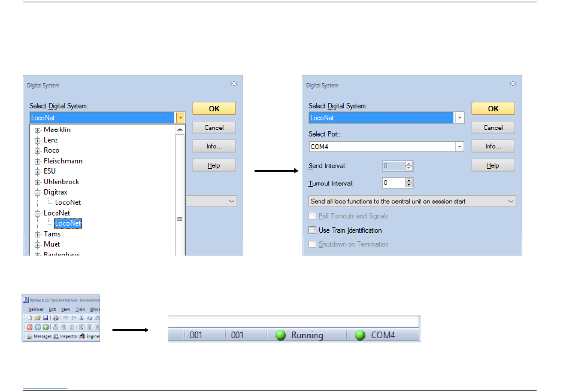Click the blue freeze icon in second toolbar row

(38, 327)
